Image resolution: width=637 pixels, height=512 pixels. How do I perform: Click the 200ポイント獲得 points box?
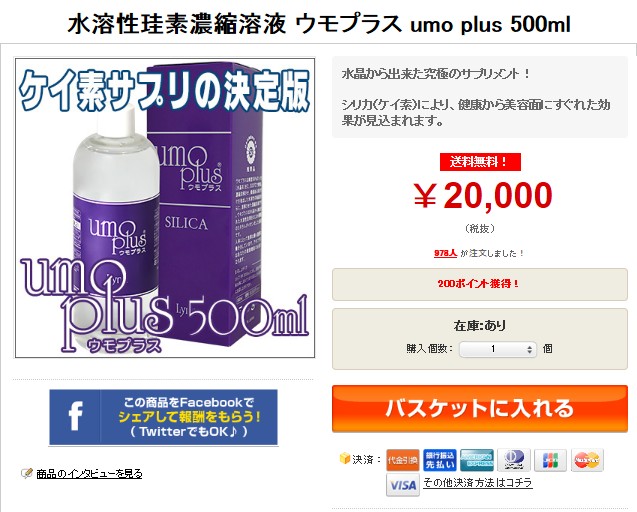[480, 284]
